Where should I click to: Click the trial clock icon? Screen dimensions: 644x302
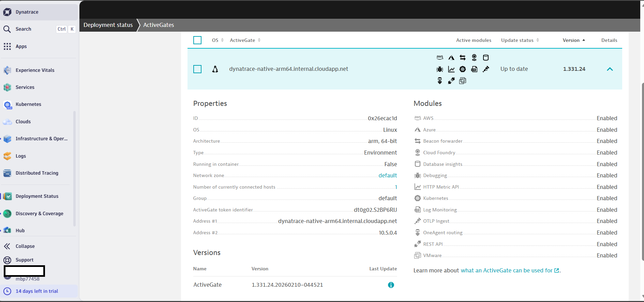coord(7,291)
